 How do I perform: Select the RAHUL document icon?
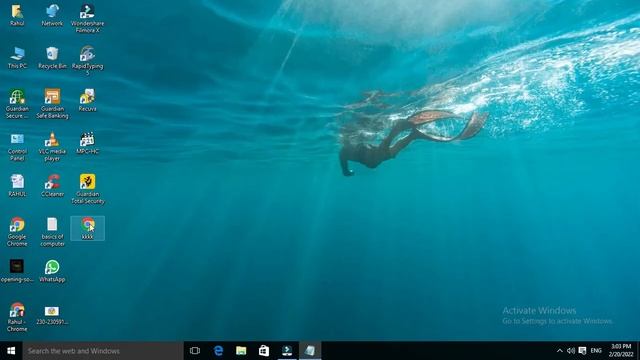click(x=17, y=186)
